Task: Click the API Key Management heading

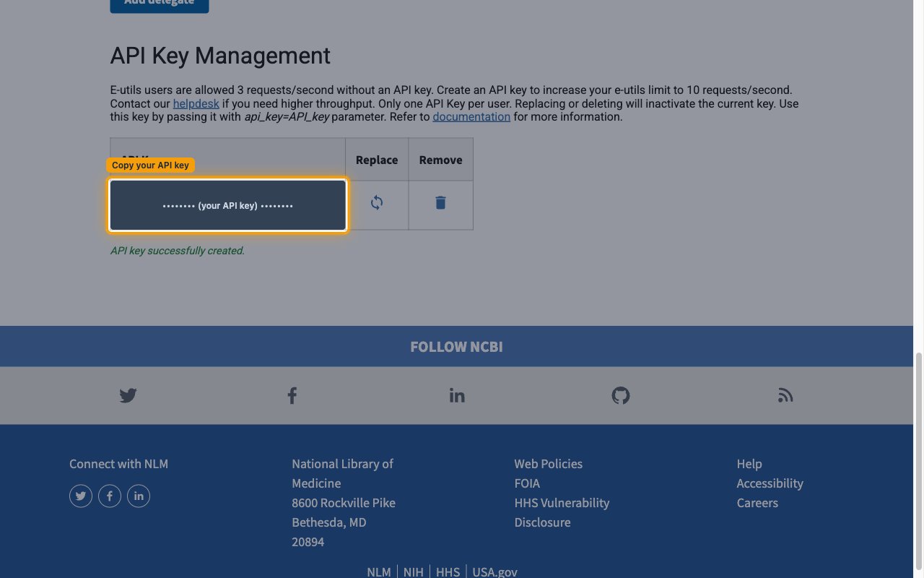Action: click(220, 56)
